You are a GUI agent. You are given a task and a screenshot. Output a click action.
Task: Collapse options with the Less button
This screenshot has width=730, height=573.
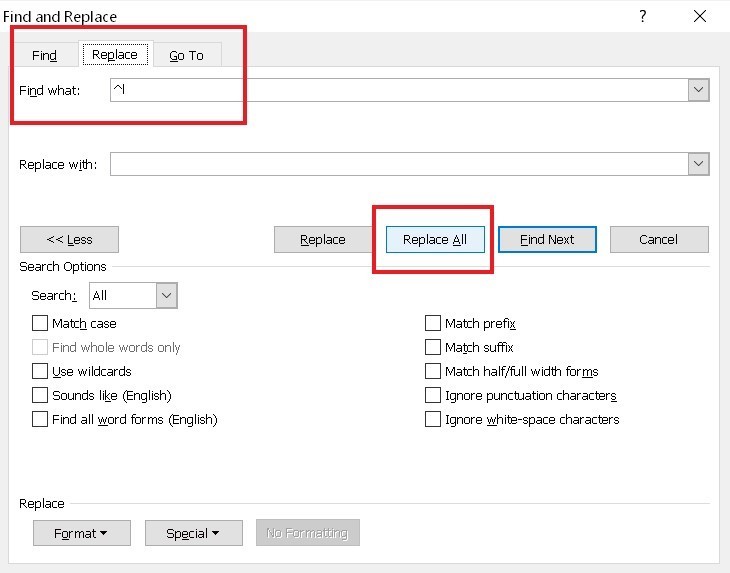(69, 239)
